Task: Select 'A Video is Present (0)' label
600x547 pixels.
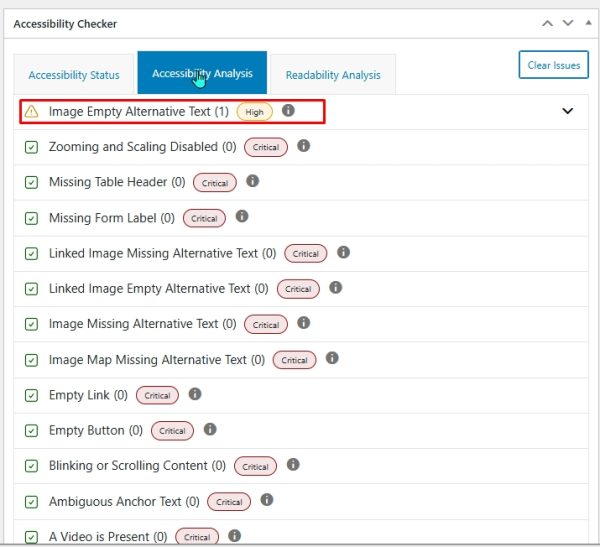Action: pyautogui.click(x=108, y=536)
